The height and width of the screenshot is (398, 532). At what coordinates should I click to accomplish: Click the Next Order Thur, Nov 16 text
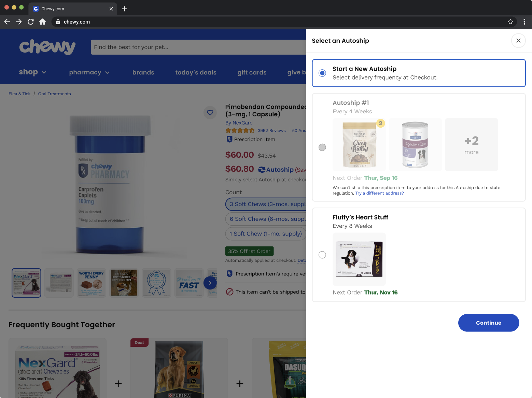click(365, 293)
